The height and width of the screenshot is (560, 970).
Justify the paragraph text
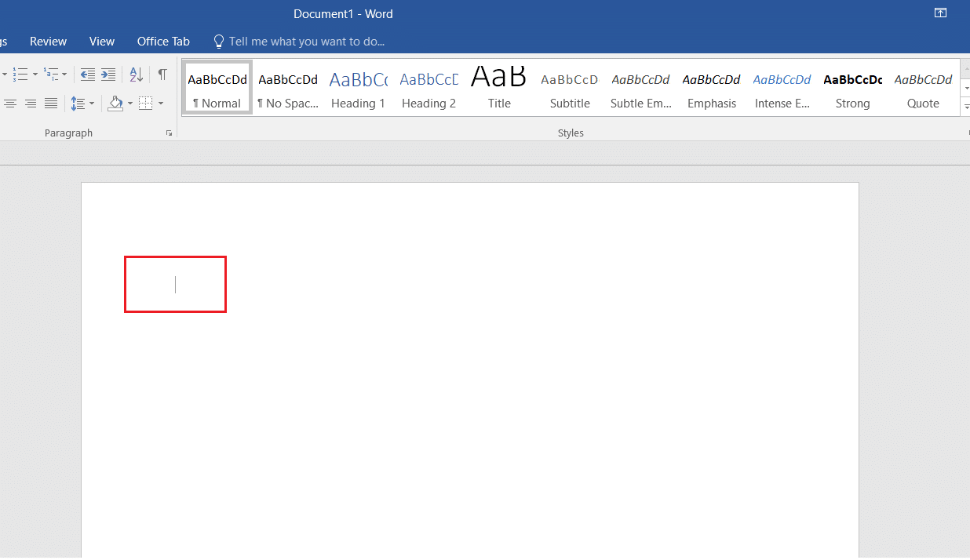(51, 104)
